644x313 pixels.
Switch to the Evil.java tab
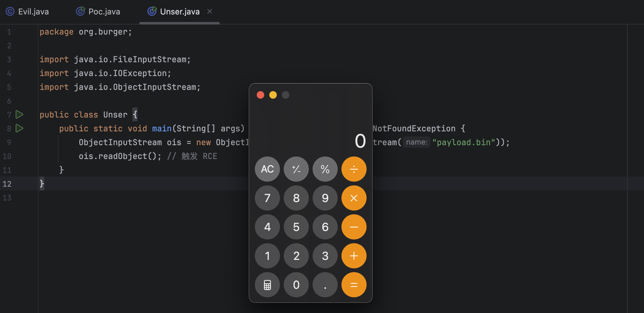point(34,11)
